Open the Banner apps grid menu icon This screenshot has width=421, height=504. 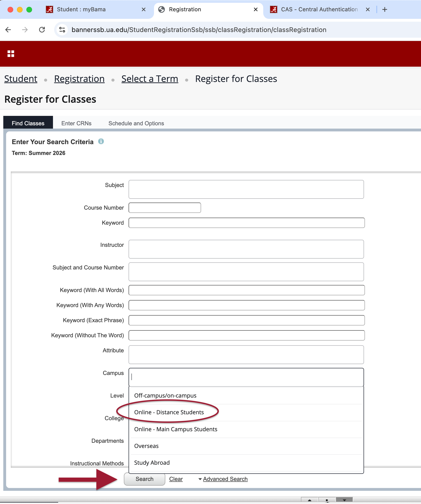11,54
